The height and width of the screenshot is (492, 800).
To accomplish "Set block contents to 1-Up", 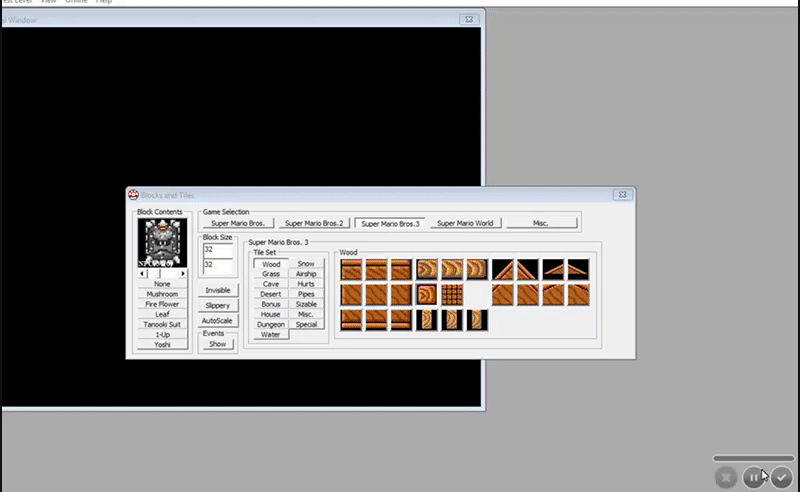I will tap(162, 335).
